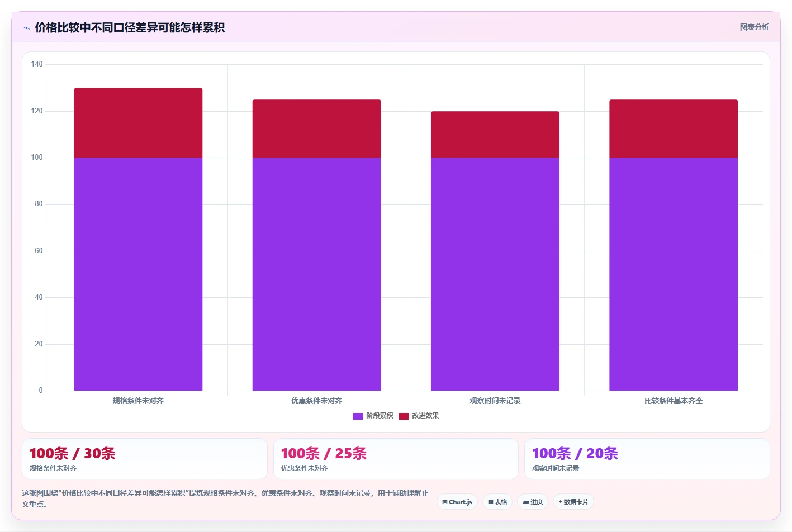Click the purple bar for 优惠条件未对齐
792x532 pixels.
click(316, 274)
